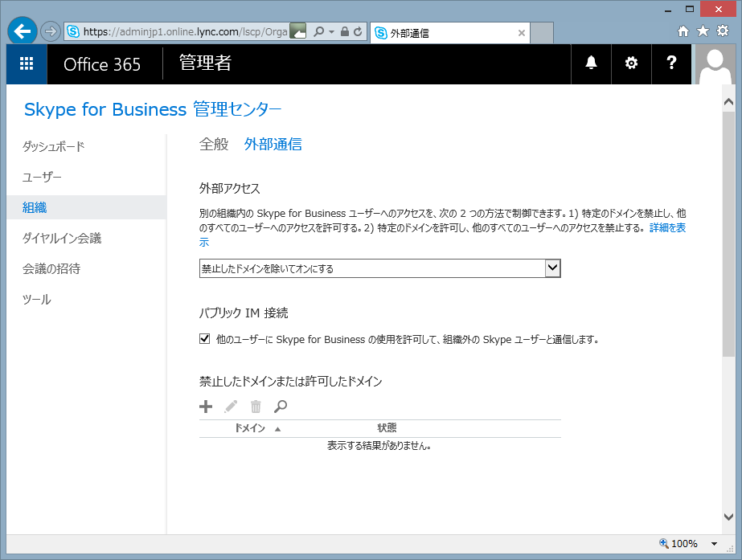
Task: Open ユーザー in the left navigation
Action: click(x=42, y=177)
